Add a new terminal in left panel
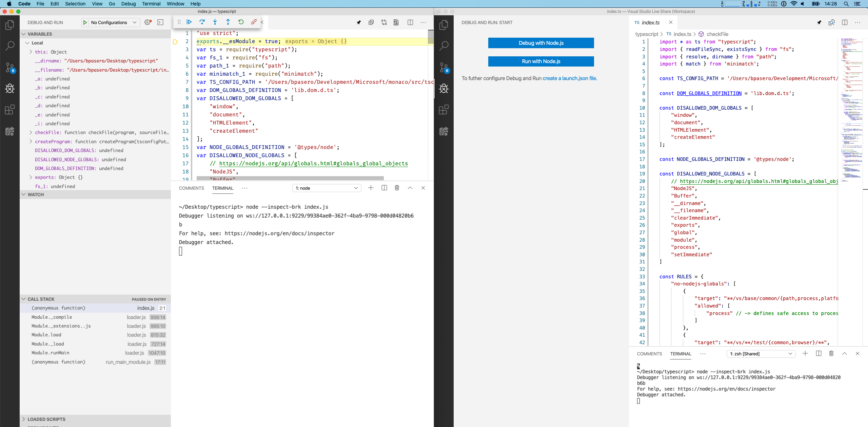 (371, 188)
